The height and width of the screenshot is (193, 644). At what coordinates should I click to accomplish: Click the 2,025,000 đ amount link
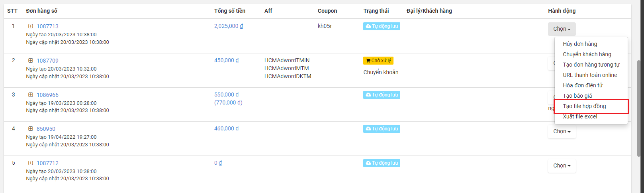tap(229, 26)
